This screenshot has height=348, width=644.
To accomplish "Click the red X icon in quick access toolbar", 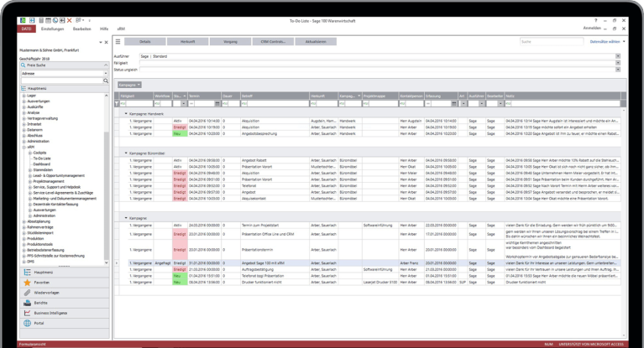I will [x=67, y=18].
